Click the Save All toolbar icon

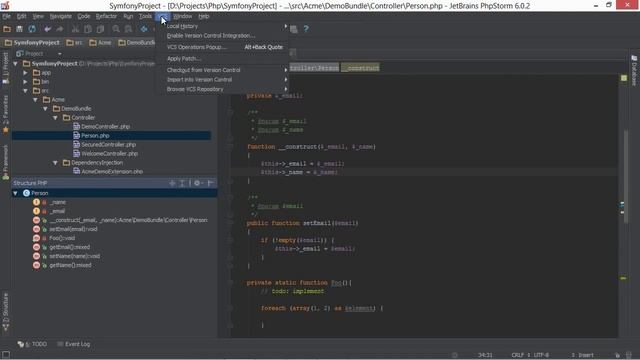[x=19, y=29]
